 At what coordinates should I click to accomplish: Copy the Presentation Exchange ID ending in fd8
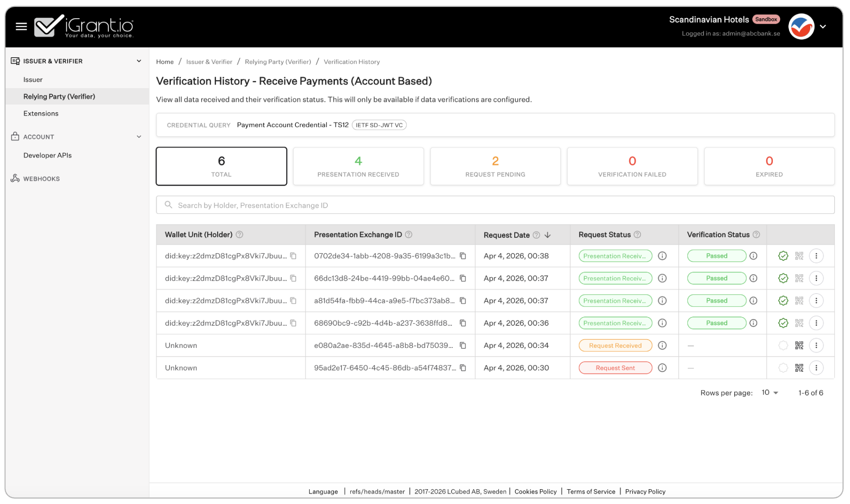tap(463, 323)
